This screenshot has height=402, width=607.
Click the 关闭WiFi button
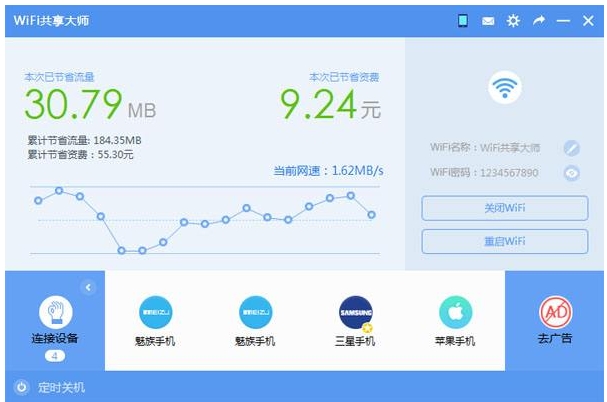505,208
